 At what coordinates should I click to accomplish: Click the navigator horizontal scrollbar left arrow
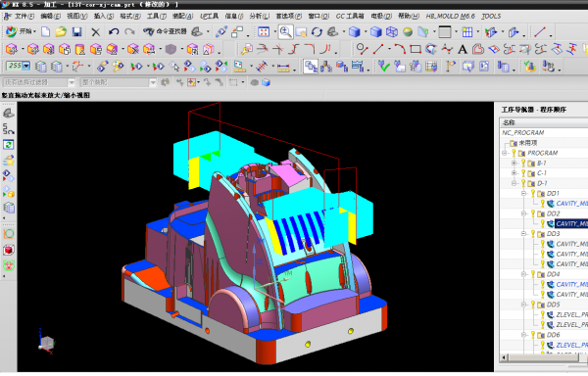(504, 357)
